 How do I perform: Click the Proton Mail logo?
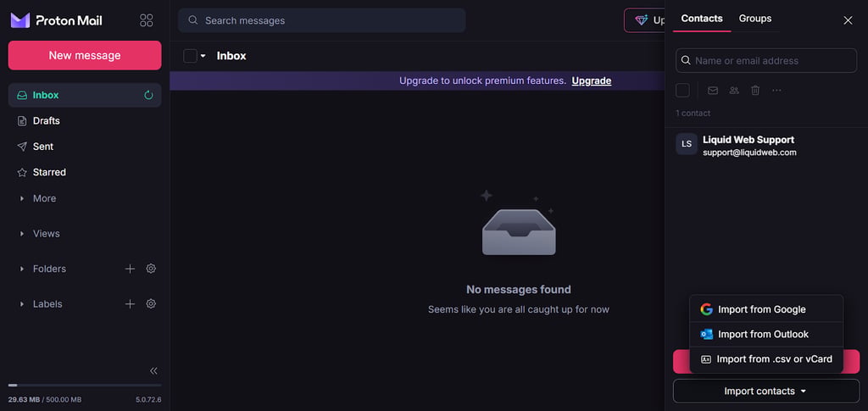57,20
